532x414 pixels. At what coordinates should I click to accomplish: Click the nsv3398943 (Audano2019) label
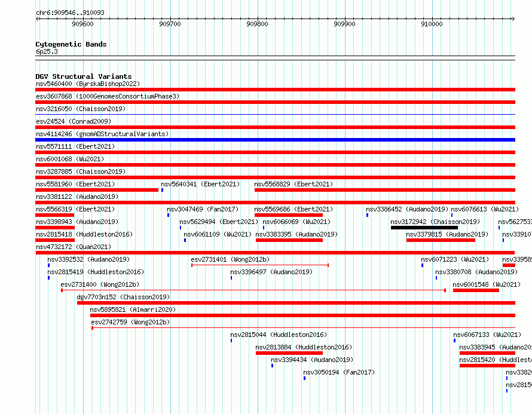tap(77, 222)
